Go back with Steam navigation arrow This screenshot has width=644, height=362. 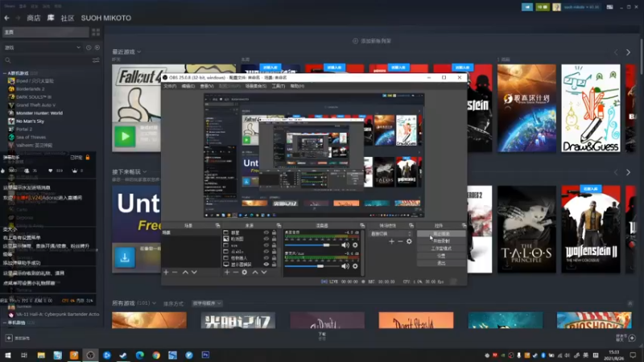tap(7, 18)
